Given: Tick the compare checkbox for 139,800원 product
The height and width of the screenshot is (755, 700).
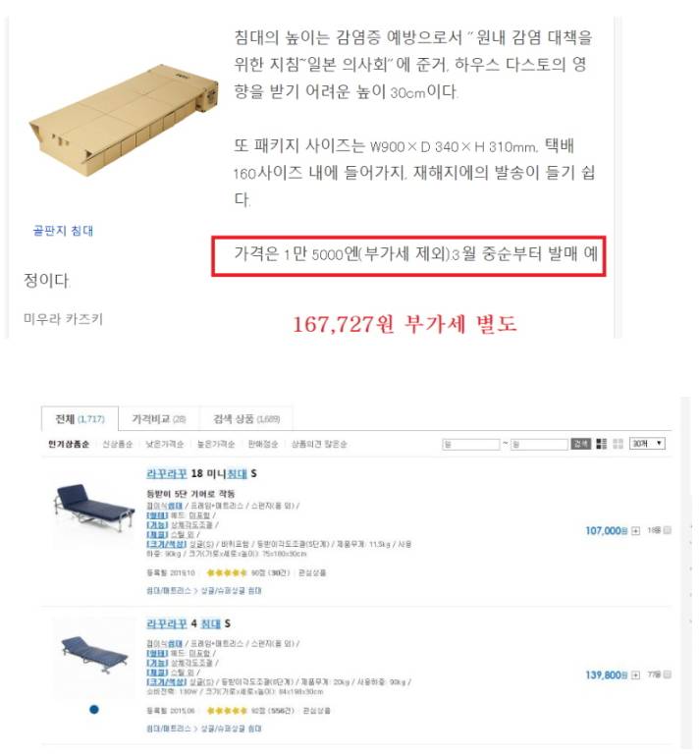Looking at the screenshot, I should pos(668,674).
